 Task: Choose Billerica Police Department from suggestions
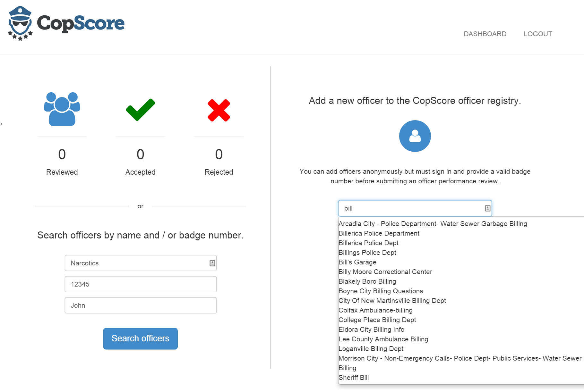[379, 233]
